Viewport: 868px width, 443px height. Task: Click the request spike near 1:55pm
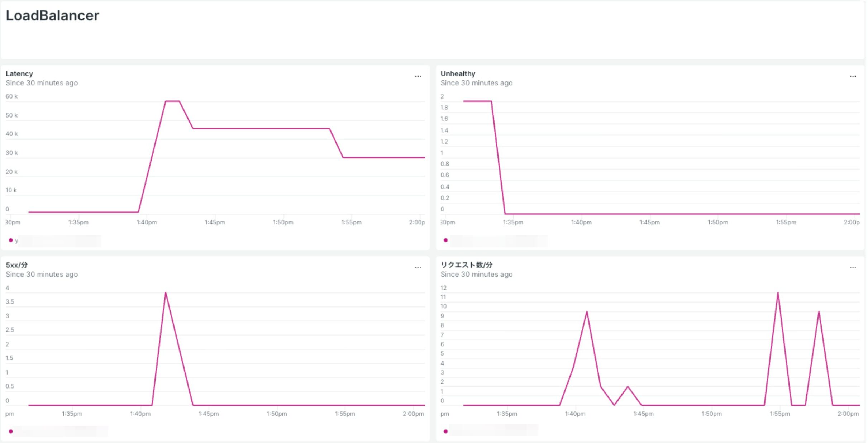pyautogui.click(x=777, y=293)
